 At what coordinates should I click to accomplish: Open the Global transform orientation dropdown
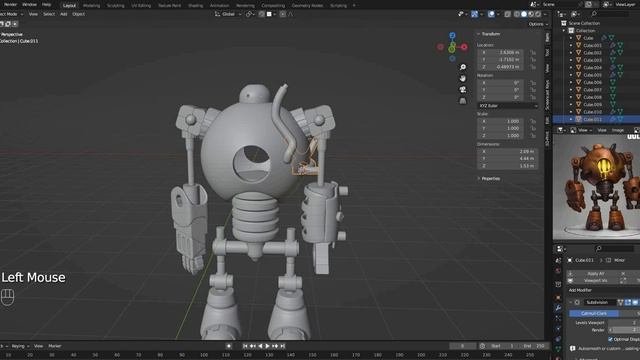click(x=228, y=14)
